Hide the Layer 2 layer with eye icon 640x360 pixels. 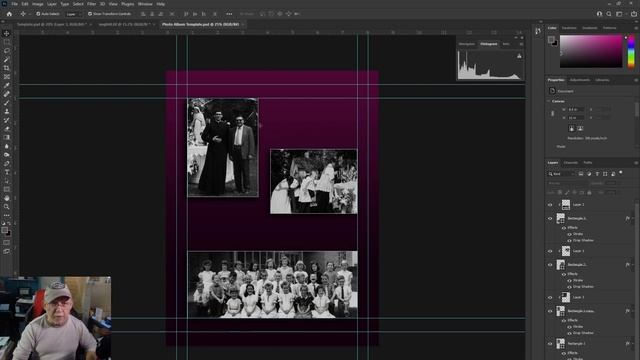(550, 204)
